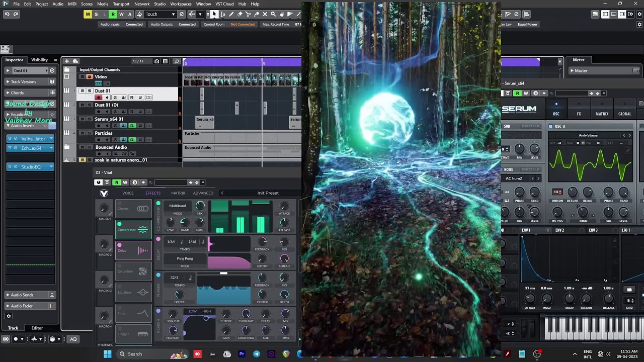Toggle global Solo S button in toolbar

point(96,14)
